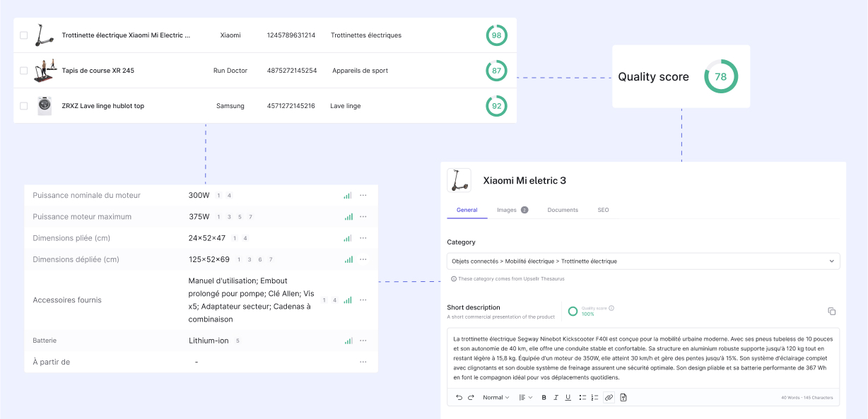
Task: Check the box for Trottinette électrique Xiaomi row
Action: [x=23, y=35]
